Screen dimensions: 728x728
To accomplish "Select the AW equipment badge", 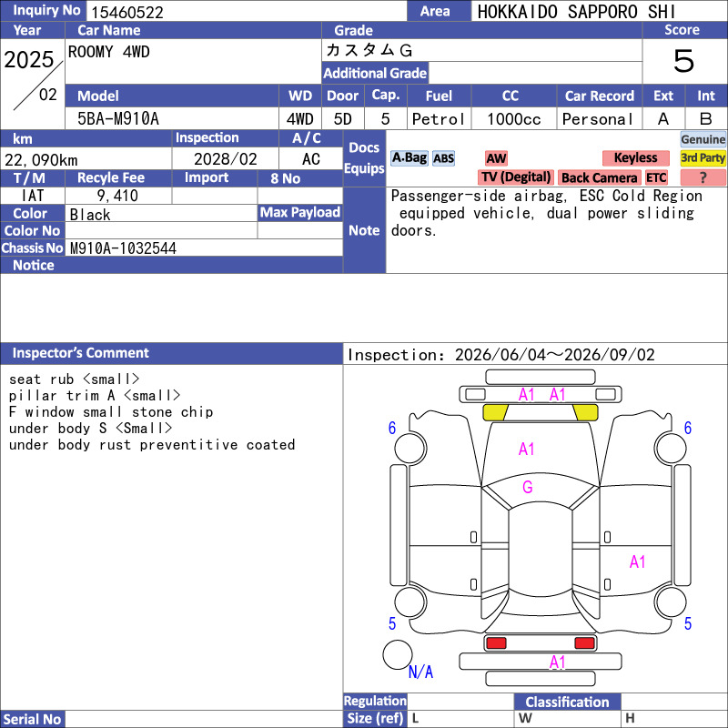I will (496, 158).
